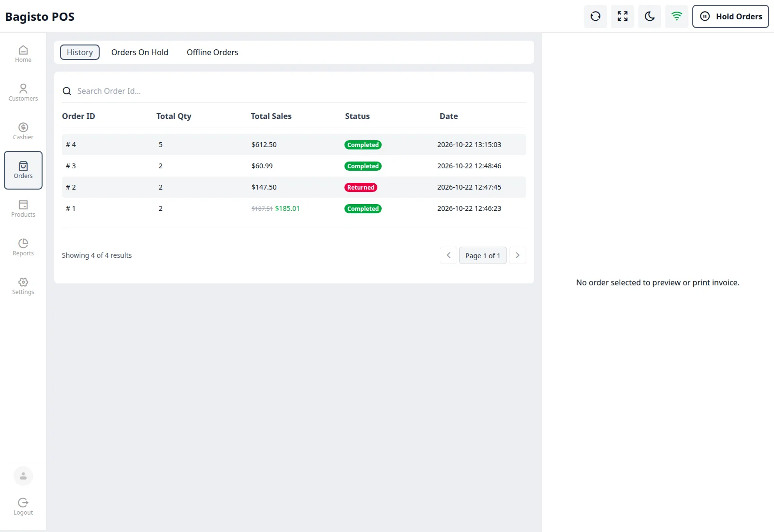774x532 pixels.
Task: Select the Orders sidebar item
Action: [23, 170]
